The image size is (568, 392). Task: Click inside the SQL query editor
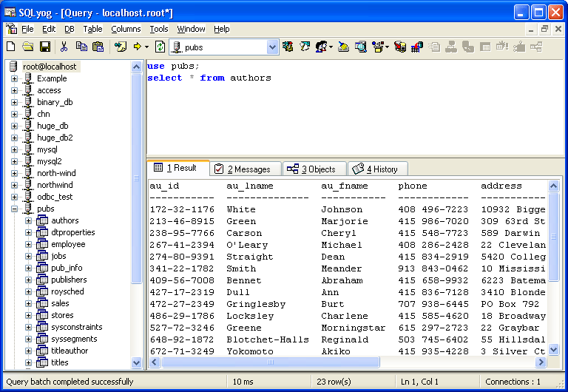[x=355, y=108]
